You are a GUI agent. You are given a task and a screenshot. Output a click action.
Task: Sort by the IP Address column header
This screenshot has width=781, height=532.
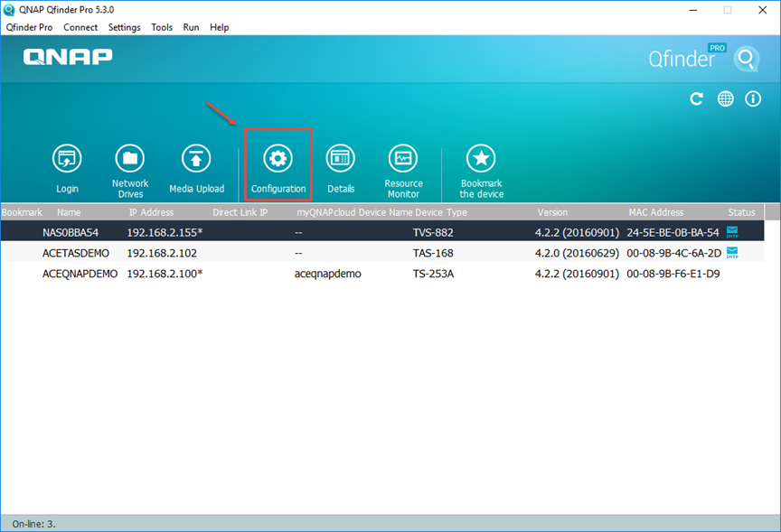(x=150, y=212)
